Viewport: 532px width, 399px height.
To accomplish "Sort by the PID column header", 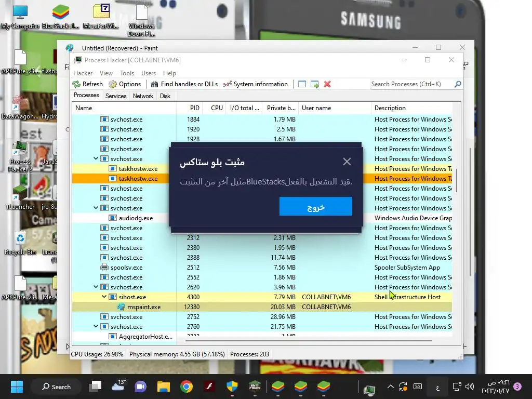I will coord(190,108).
